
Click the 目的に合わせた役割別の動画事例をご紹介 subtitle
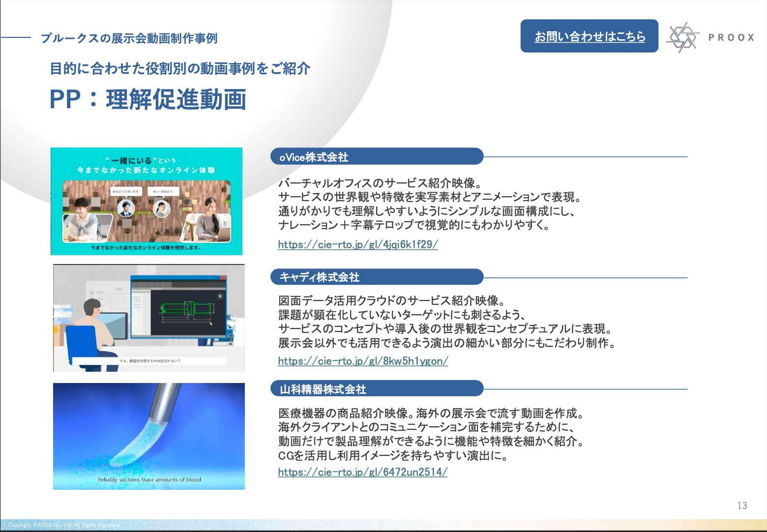(180, 68)
